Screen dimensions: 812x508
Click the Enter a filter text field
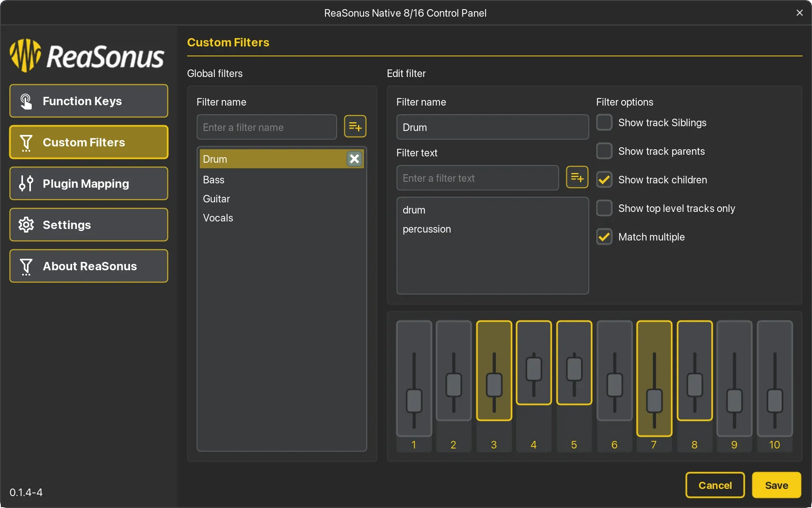coord(477,178)
